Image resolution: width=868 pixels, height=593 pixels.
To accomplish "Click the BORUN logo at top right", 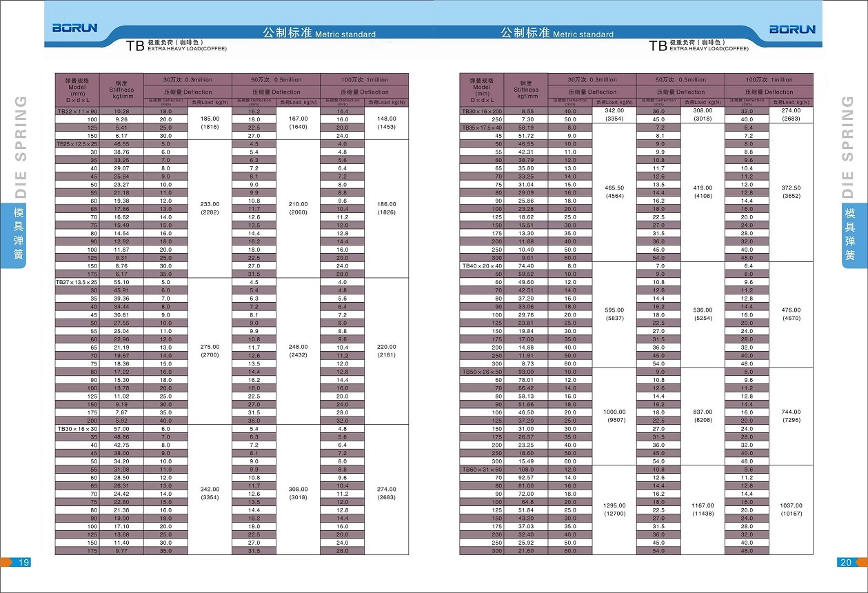I will click(792, 29).
